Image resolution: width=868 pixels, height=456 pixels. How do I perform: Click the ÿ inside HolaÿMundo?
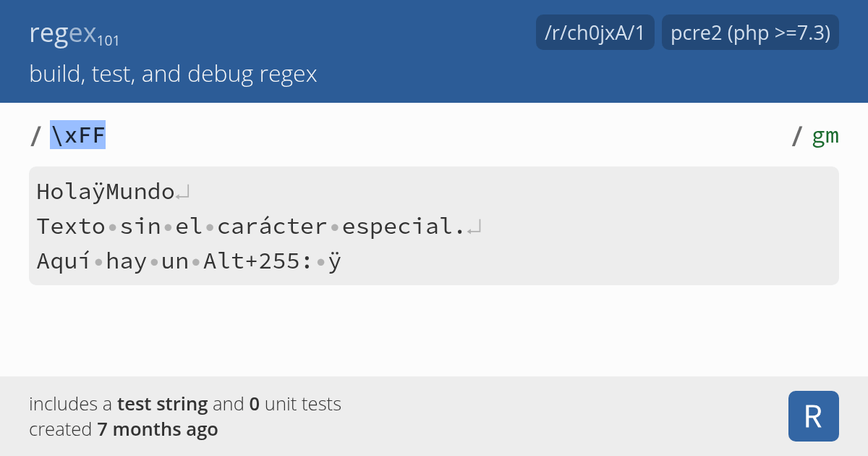pos(98,190)
